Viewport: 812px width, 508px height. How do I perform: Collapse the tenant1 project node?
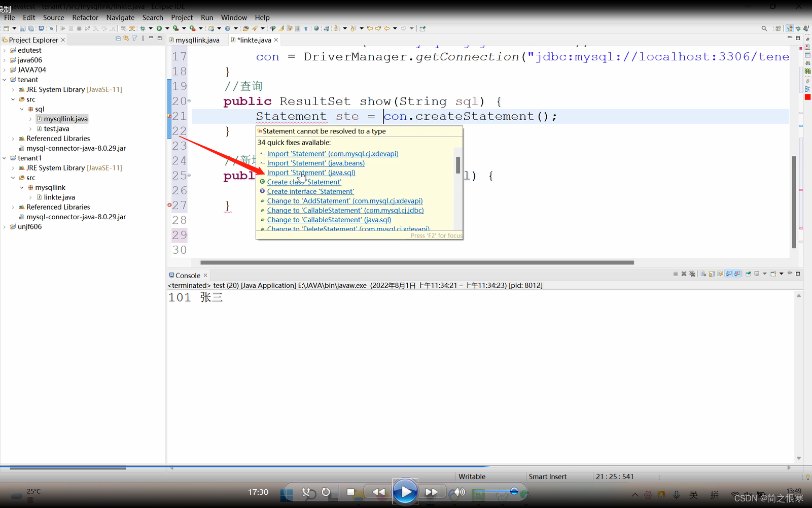pyautogui.click(x=5, y=158)
